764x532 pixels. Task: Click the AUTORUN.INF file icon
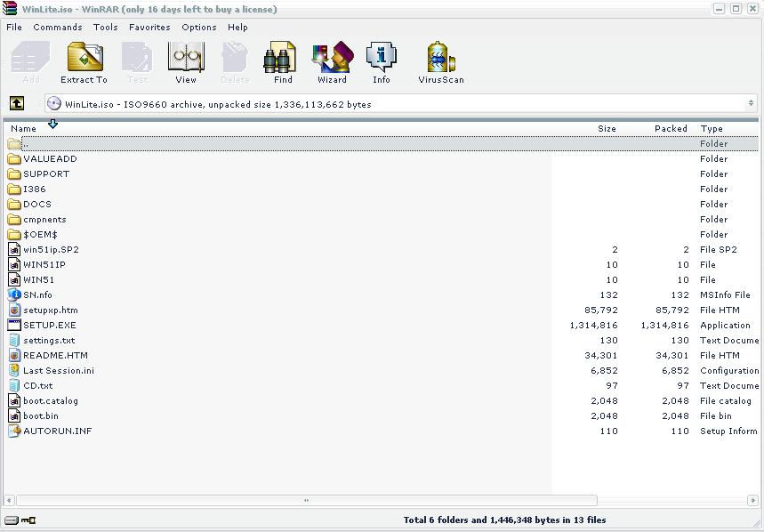tap(14, 431)
